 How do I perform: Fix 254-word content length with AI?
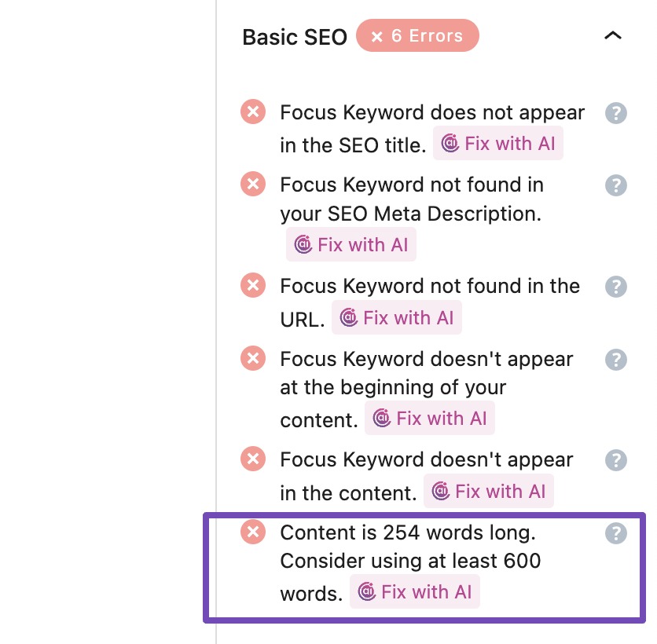pyautogui.click(x=415, y=591)
